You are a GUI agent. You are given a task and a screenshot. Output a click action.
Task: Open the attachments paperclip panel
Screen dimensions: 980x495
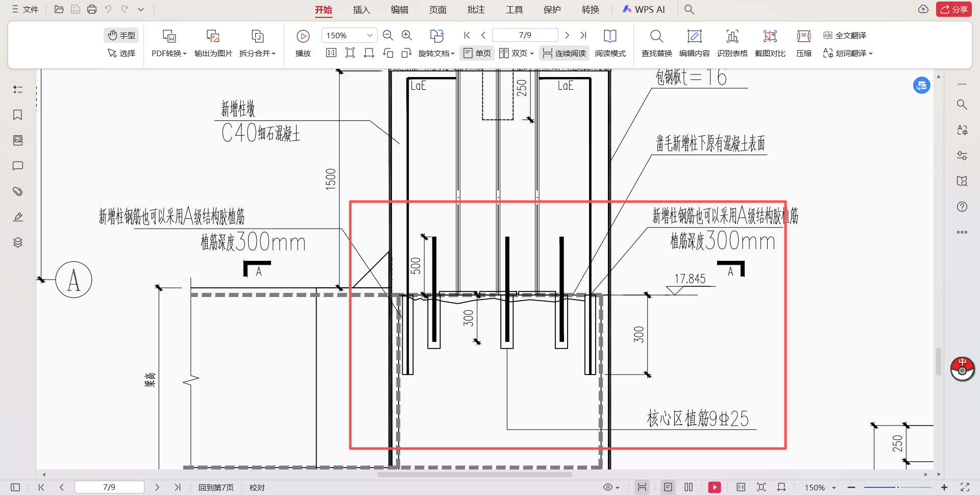click(18, 191)
